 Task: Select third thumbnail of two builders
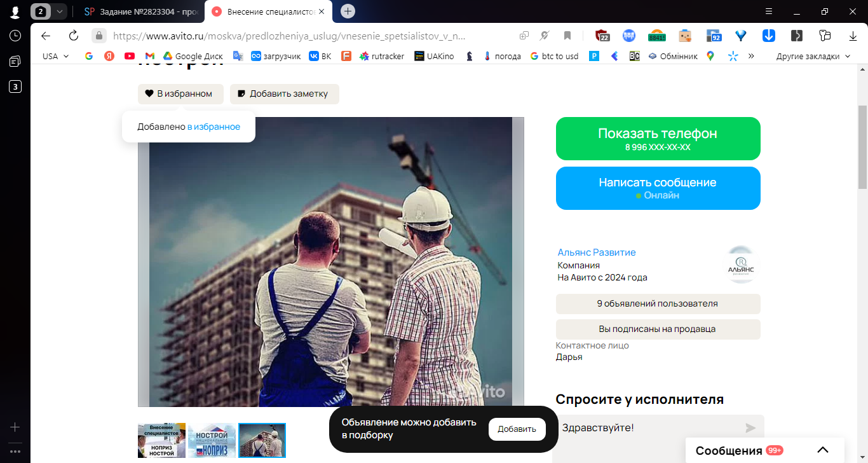click(x=262, y=440)
